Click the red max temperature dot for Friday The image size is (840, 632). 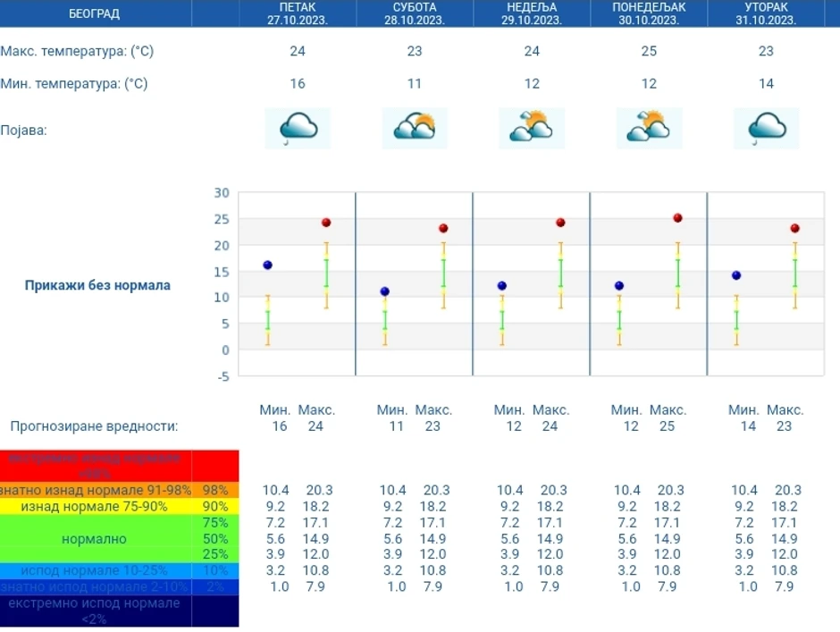(x=326, y=223)
